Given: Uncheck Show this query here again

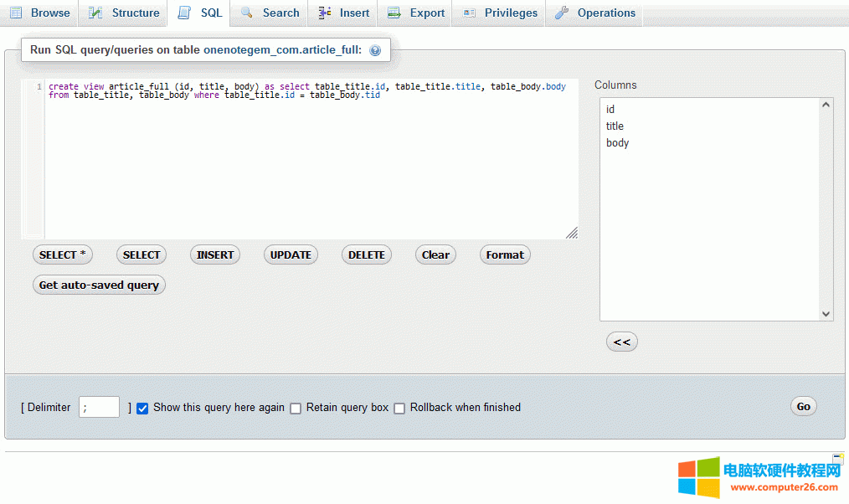Looking at the screenshot, I should (x=142, y=408).
